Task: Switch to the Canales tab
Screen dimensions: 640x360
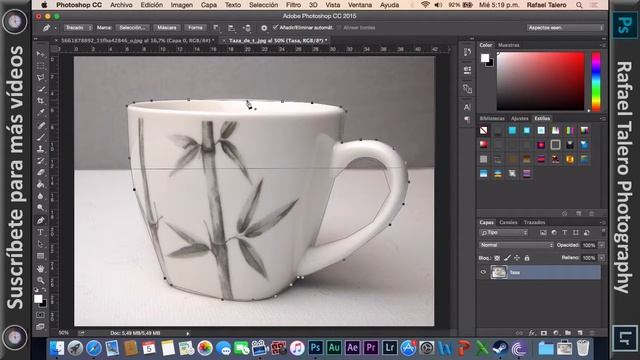Action: click(x=508, y=222)
